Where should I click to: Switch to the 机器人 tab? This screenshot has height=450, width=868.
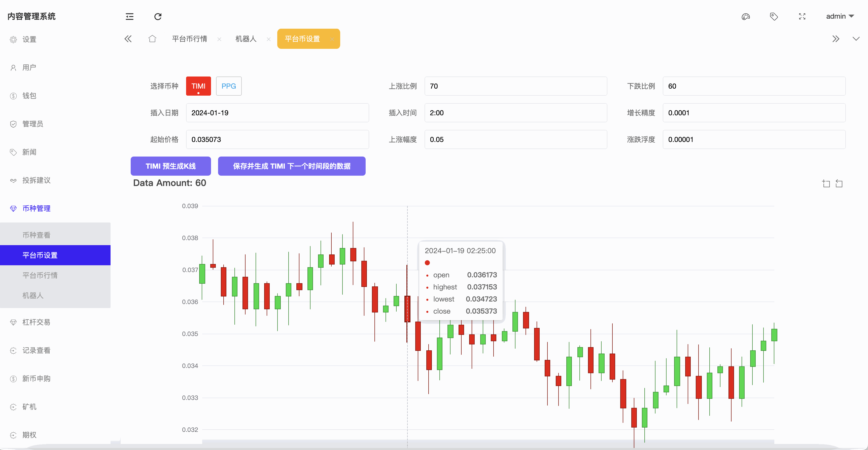pyautogui.click(x=246, y=39)
